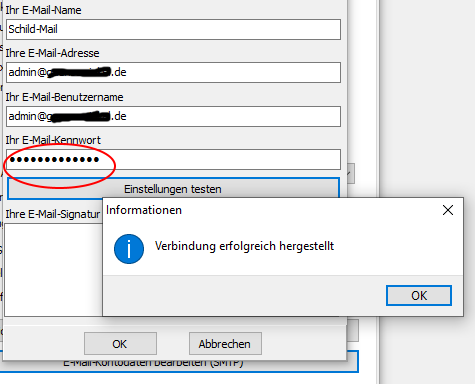Click the Ihre E-Mail-Adresse label
The height and width of the screenshot is (384, 475).
point(52,53)
